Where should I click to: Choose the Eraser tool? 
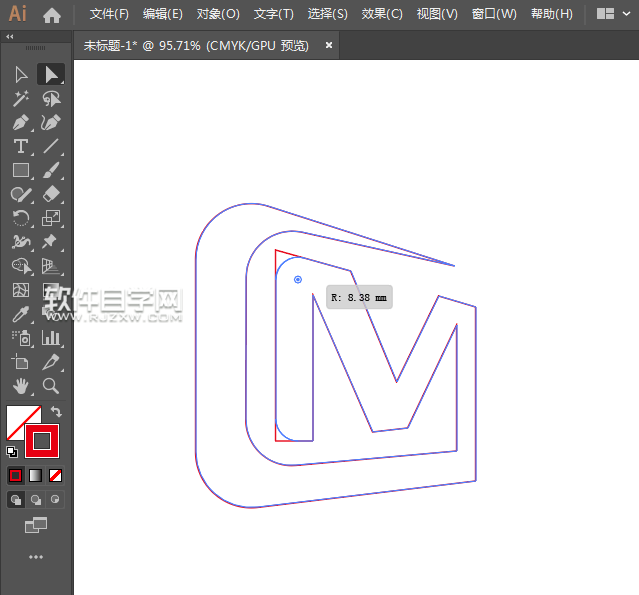pos(51,194)
